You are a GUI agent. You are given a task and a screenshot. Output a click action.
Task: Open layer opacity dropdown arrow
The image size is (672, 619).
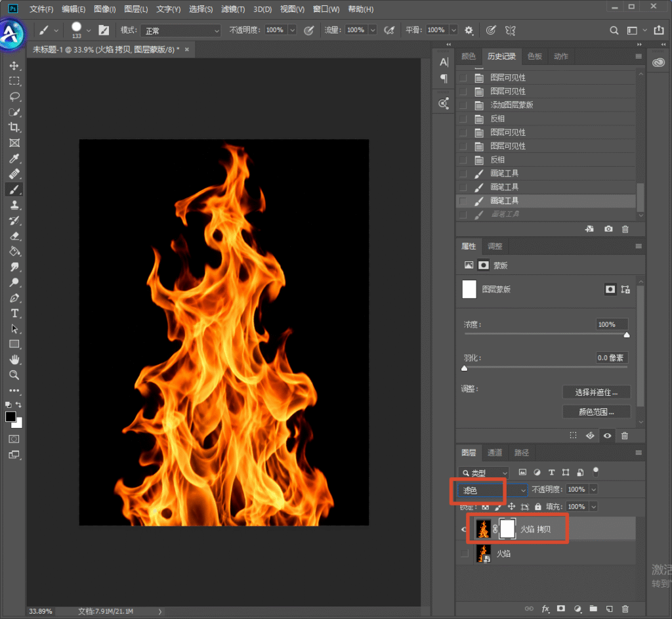point(593,490)
